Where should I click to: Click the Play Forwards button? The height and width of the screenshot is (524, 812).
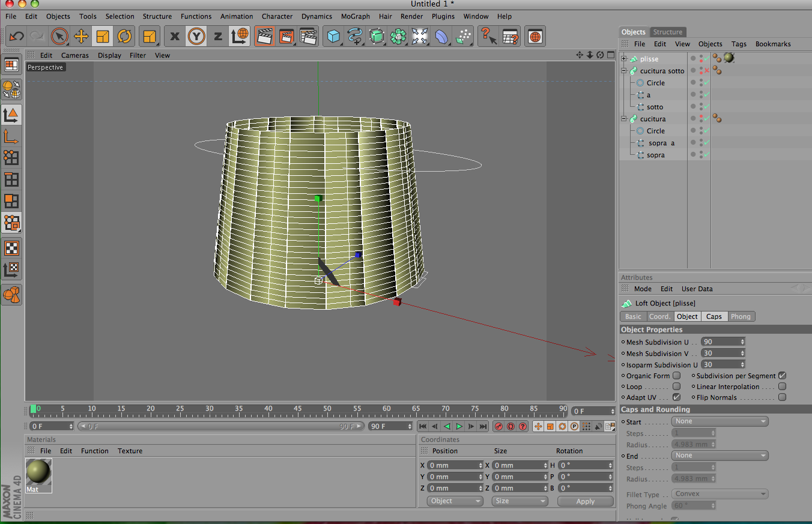coord(459,426)
